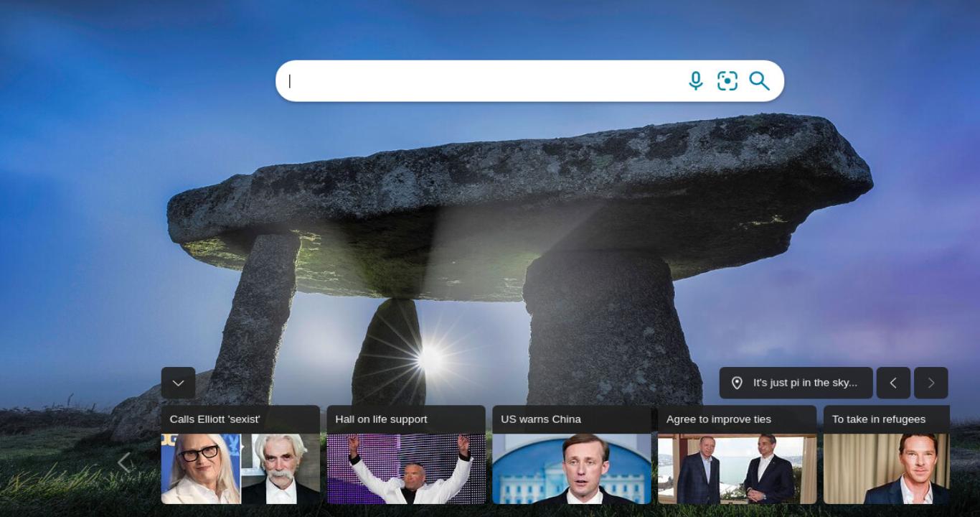The height and width of the screenshot is (517, 980).
Task: Click the Calls Elliott 'sexist' story photo
Action: (240, 469)
